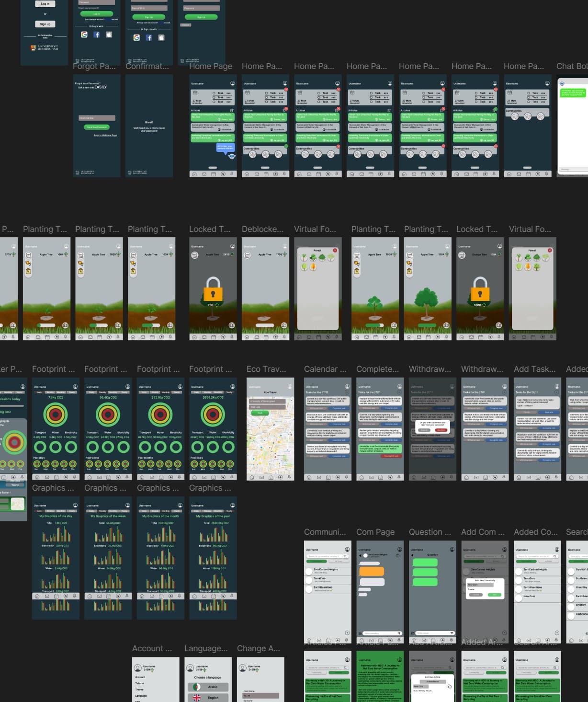The height and width of the screenshot is (702, 588).
Task: Click the question mark icon on the Question chat
Action: point(397,555)
